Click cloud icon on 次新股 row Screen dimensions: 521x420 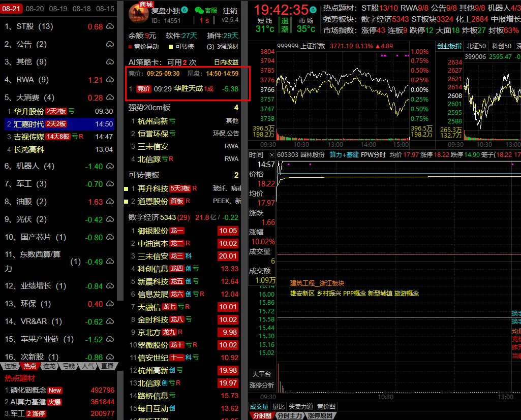[x=110, y=357]
